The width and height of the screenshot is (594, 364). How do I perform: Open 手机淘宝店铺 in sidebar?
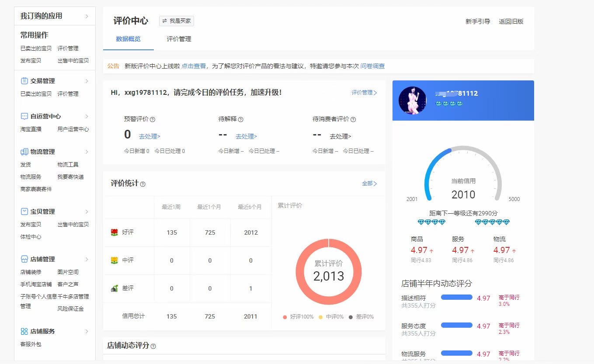36,284
